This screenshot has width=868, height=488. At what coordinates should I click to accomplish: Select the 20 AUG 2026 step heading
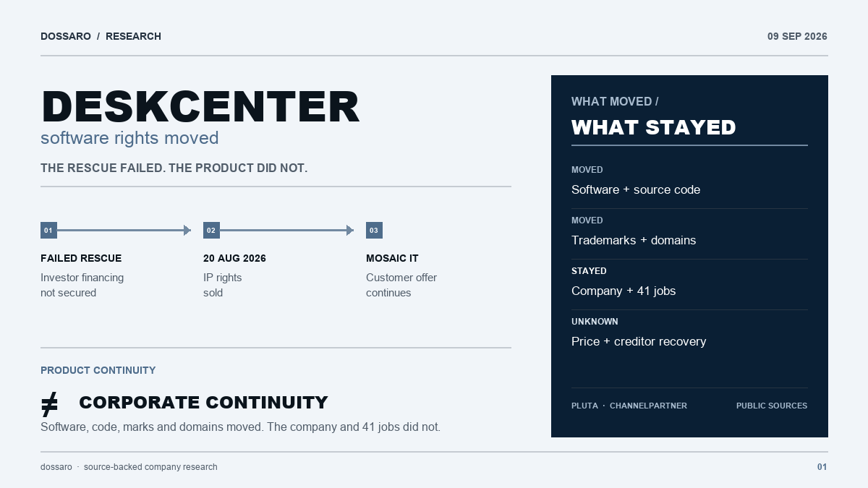pos(234,258)
